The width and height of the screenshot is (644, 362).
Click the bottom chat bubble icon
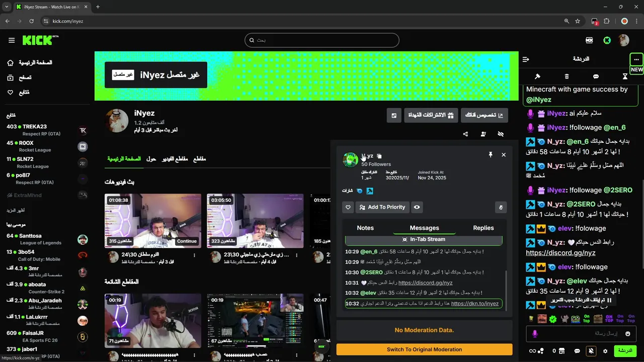(577, 351)
